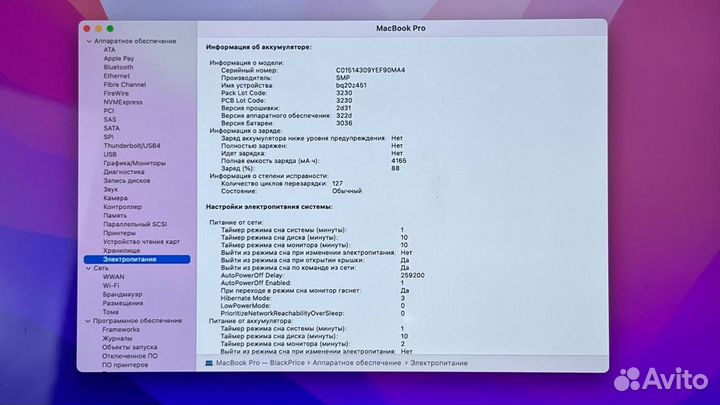Open Графика/Мониторы in the sidebar
Screen dimensions: 720x405
(134, 163)
